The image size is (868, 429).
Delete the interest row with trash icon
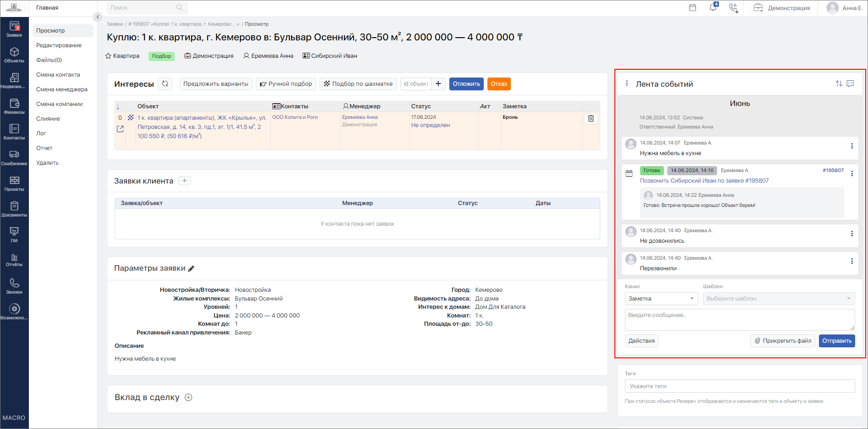[591, 118]
